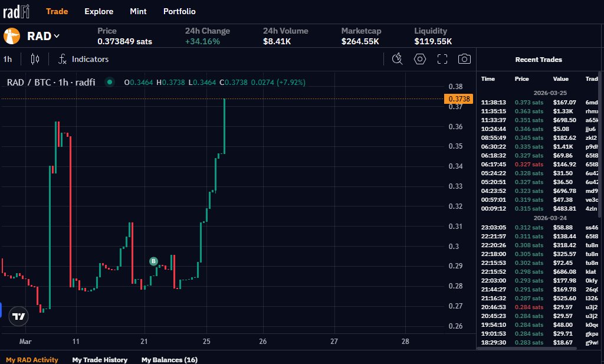Click the $5.08 trade value
This screenshot has height=364, width=604.
561,129
